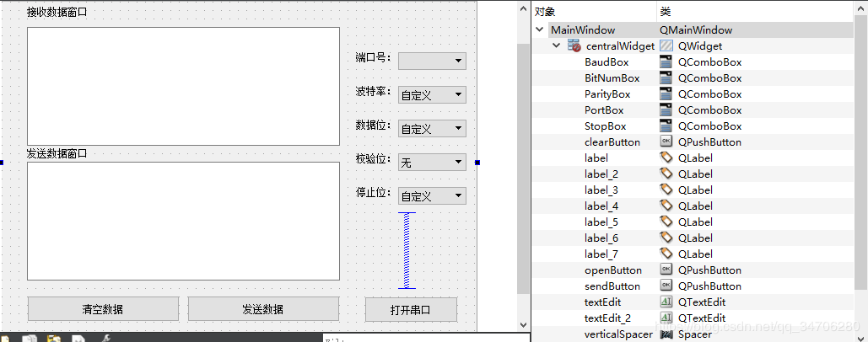Click the broken-layout icon before centralWidget
This screenshot has width=868, height=342.
574,45
